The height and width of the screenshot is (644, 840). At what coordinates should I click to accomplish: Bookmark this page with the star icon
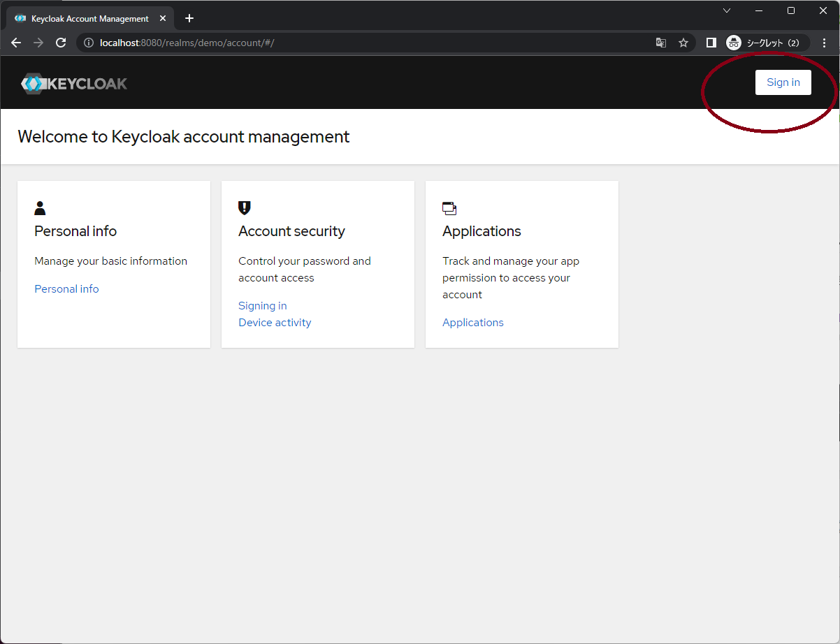(683, 43)
